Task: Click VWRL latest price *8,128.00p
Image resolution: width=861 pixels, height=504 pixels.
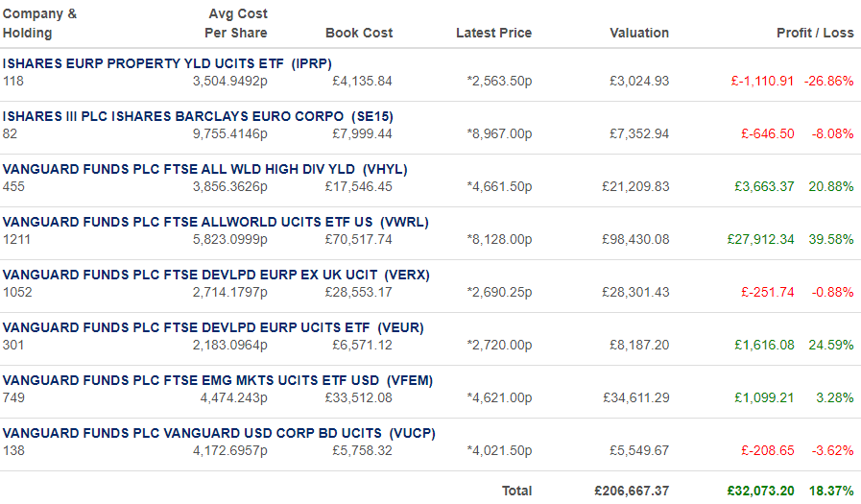Action: click(x=499, y=239)
